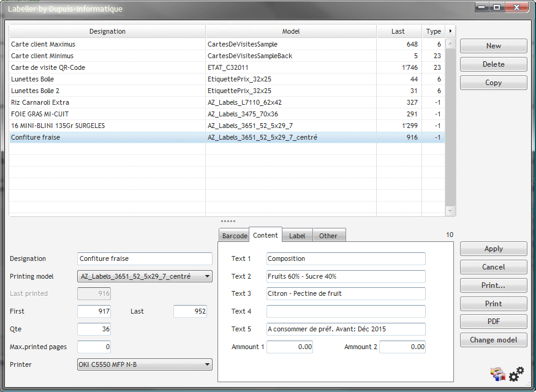Click the Print button without dots

tap(493, 303)
